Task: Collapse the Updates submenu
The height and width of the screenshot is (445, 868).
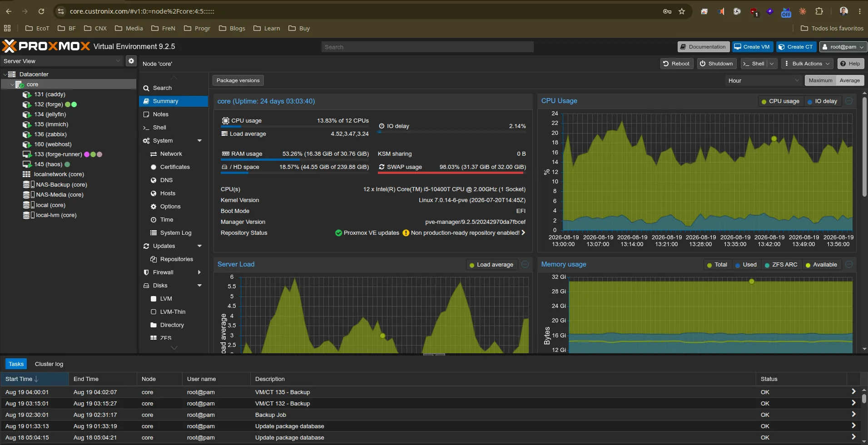Action: click(x=199, y=246)
